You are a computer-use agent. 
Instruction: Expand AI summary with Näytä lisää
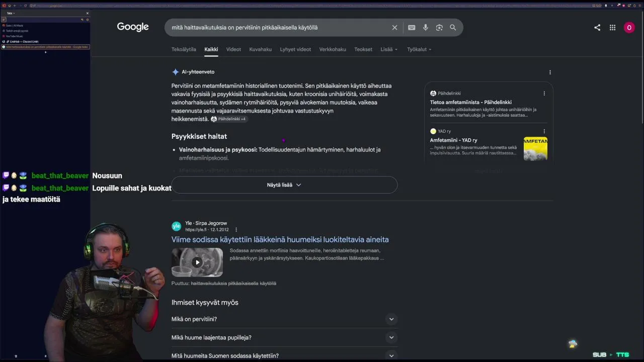point(284,185)
